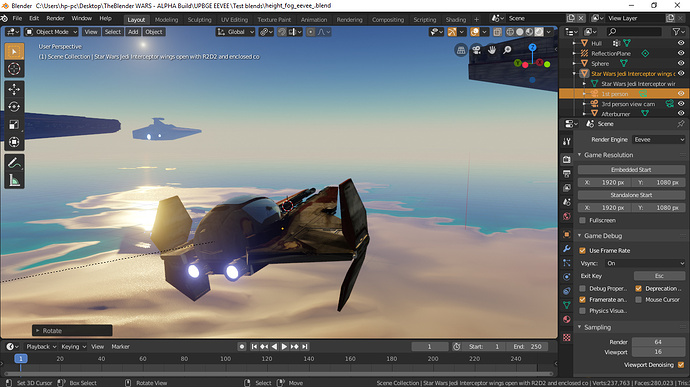Switch to the Modeling workspace tab
The image size is (690, 387).
166,19
